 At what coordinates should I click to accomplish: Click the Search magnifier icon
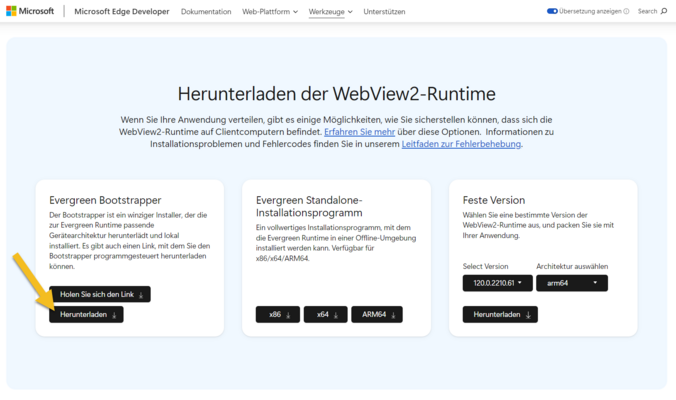pos(664,11)
